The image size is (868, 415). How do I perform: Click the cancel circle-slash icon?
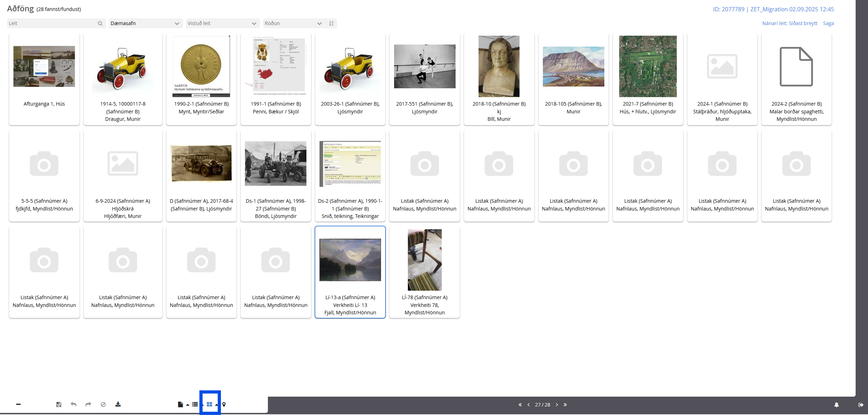click(x=103, y=404)
